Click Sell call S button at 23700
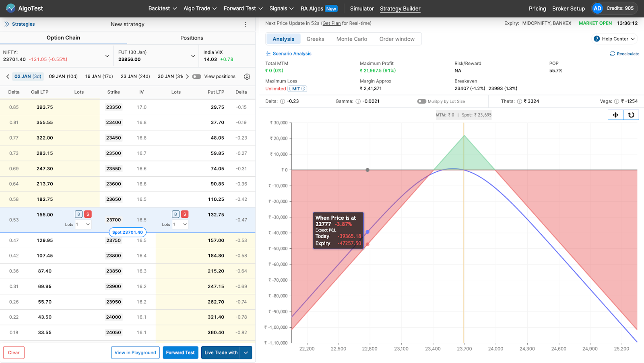 [88, 214]
